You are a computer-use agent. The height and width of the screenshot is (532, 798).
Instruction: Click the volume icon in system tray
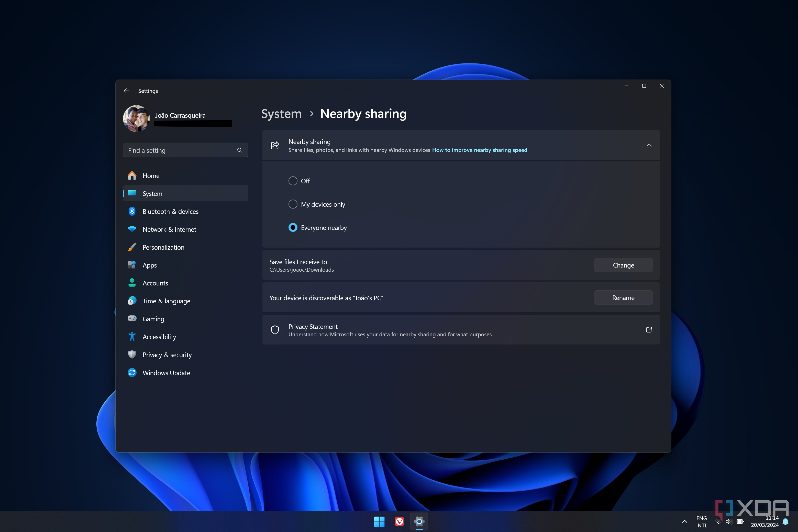tap(728, 522)
